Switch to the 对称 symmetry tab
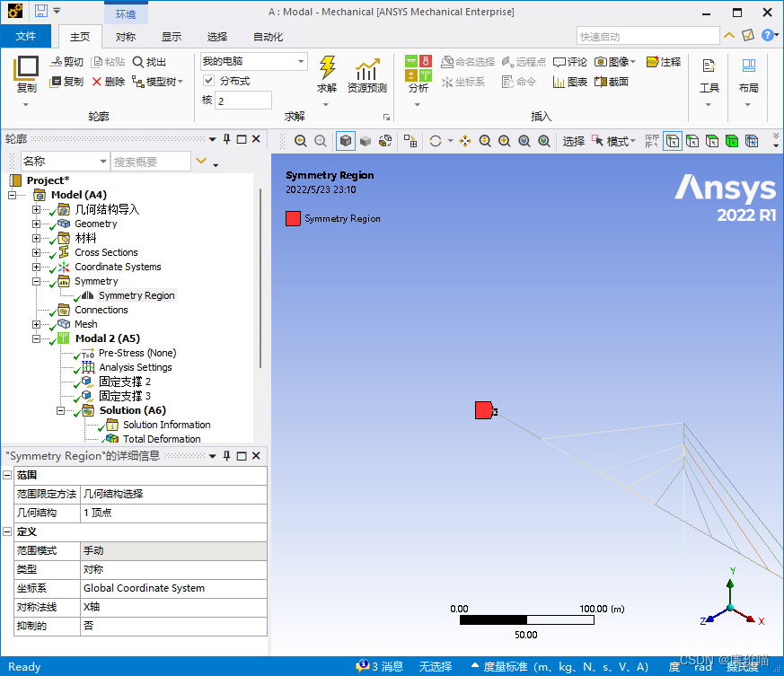Image resolution: width=784 pixels, height=676 pixels. [x=125, y=37]
